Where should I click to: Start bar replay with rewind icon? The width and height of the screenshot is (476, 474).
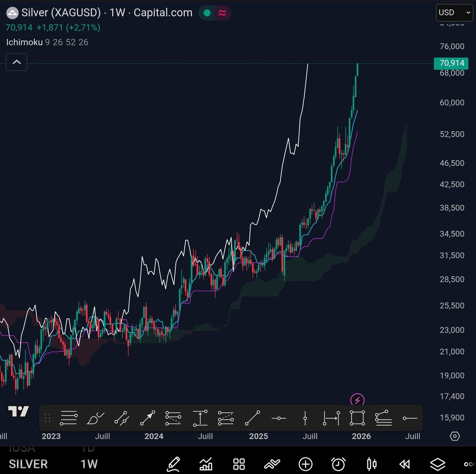tap(404, 464)
